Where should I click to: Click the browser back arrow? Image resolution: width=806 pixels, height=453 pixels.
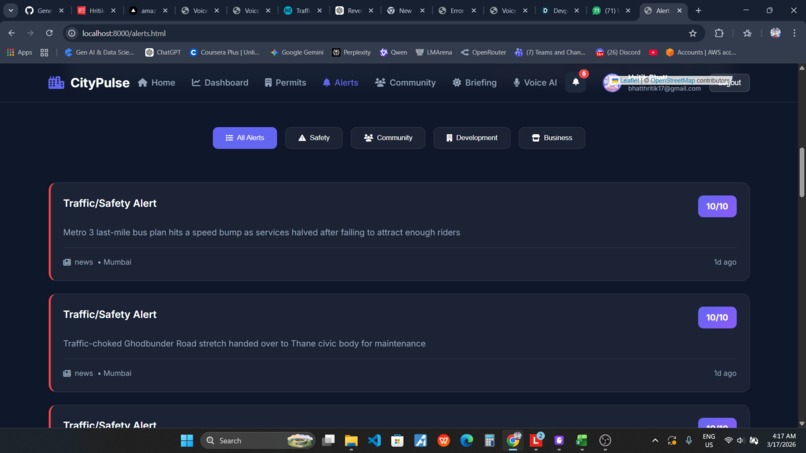pyautogui.click(x=11, y=33)
